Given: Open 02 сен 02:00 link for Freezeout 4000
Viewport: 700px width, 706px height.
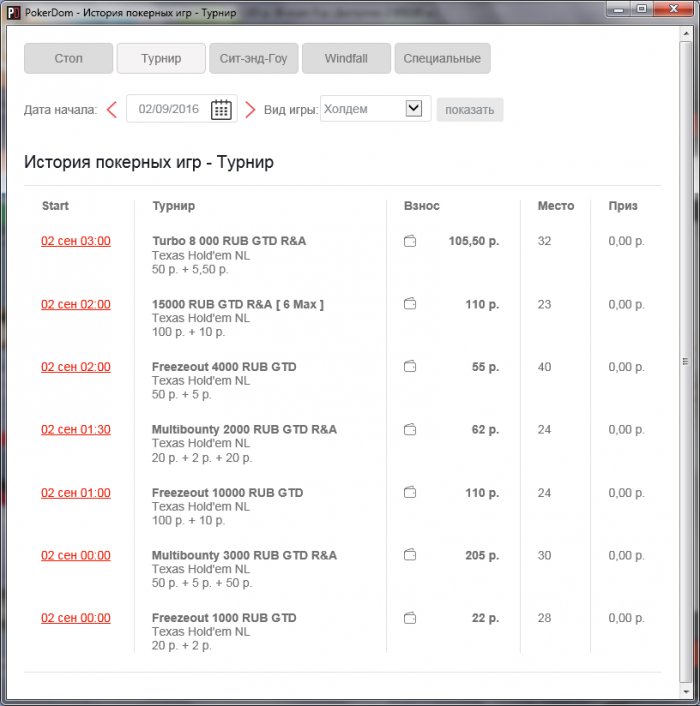Looking at the screenshot, I should pos(76,367).
